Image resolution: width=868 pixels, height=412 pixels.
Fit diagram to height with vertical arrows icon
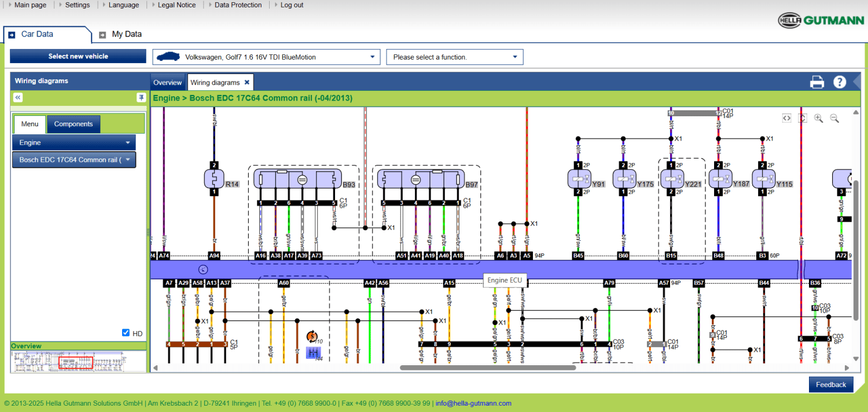[x=802, y=118]
